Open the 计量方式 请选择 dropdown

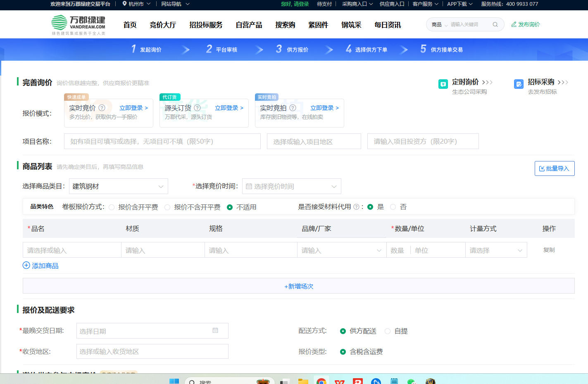pos(496,250)
